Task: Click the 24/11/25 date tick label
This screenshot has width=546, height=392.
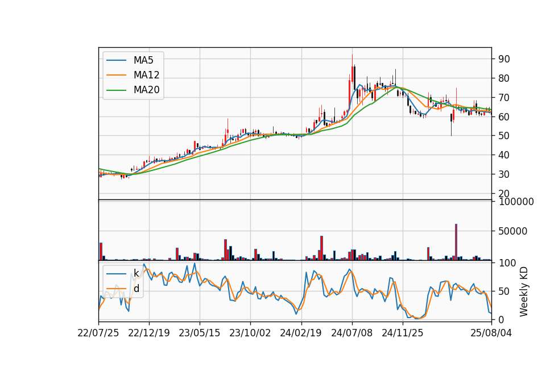Action: pos(403,333)
